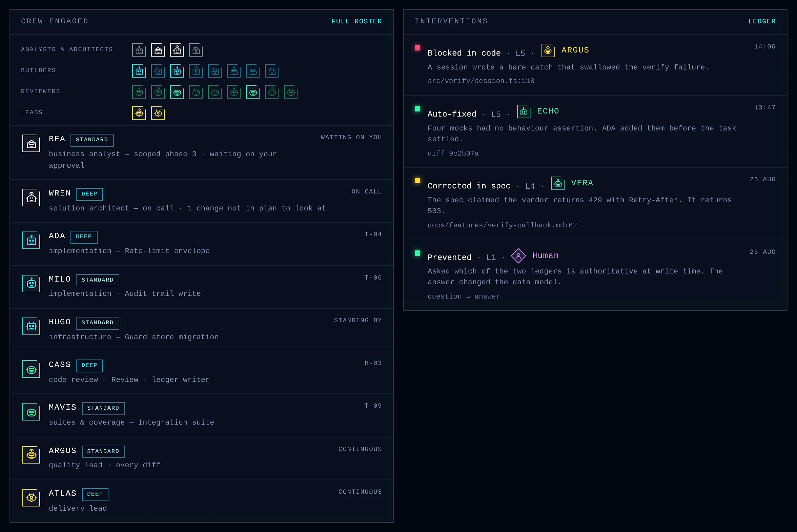Click WREN's solution architect avatar icon

[x=31, y=198]
